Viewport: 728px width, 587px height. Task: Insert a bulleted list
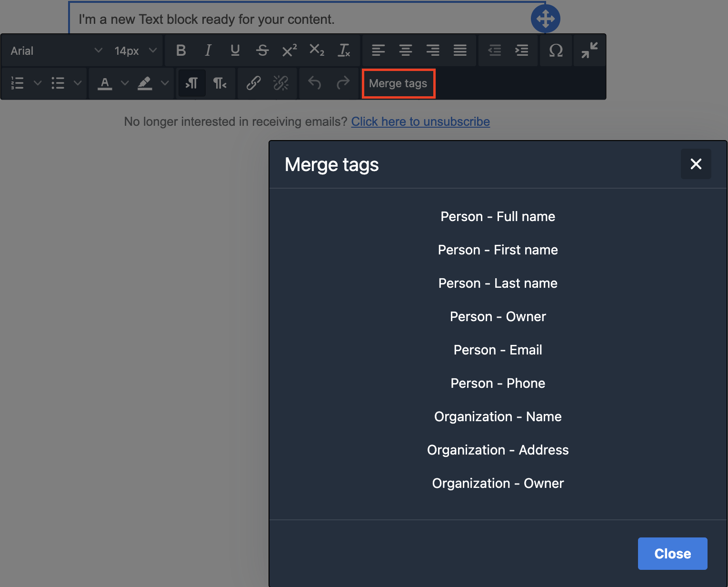tap(58, 83)
